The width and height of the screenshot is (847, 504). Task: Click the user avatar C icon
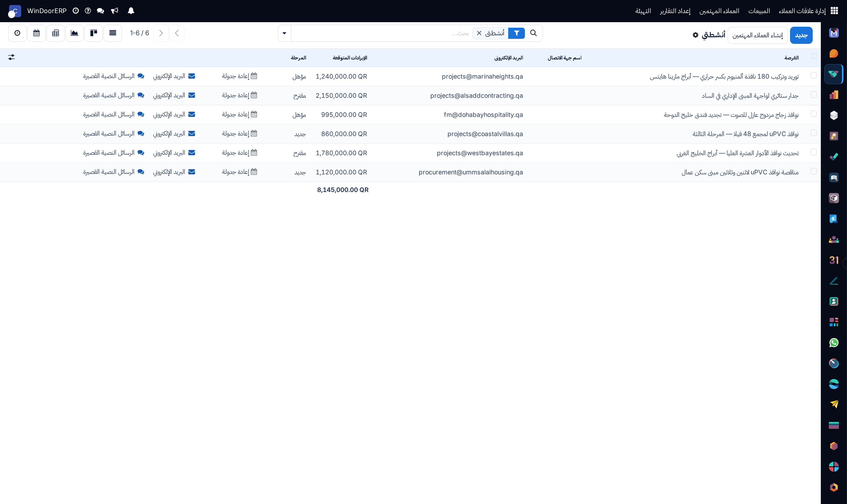point(15,11)
